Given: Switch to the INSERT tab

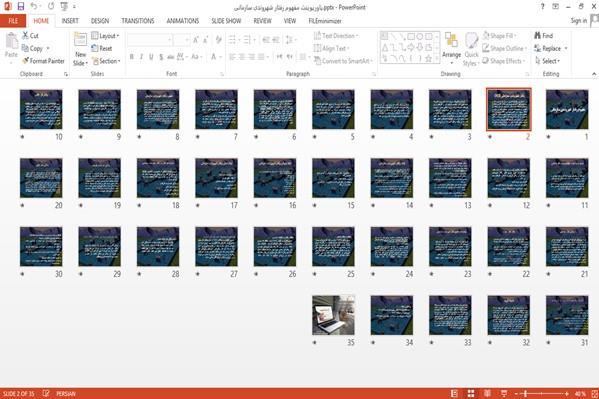Looking at the screenshot, I should click(x=70, y=21).
